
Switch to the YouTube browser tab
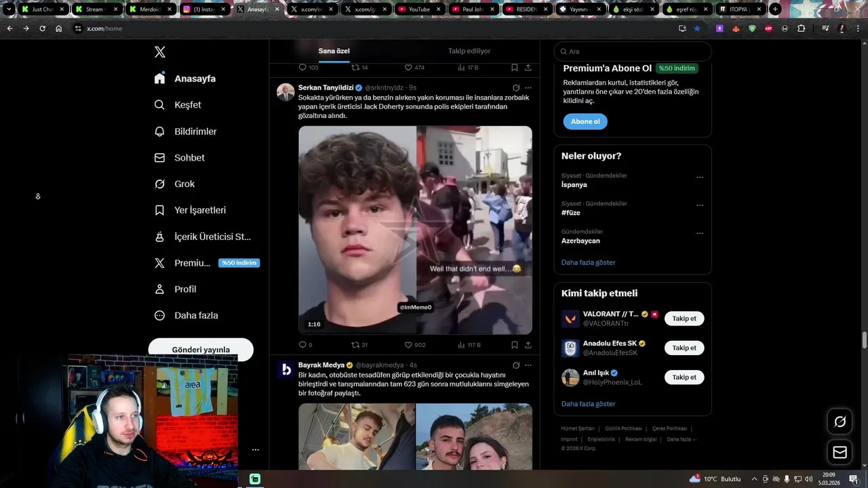click(418, 9)
